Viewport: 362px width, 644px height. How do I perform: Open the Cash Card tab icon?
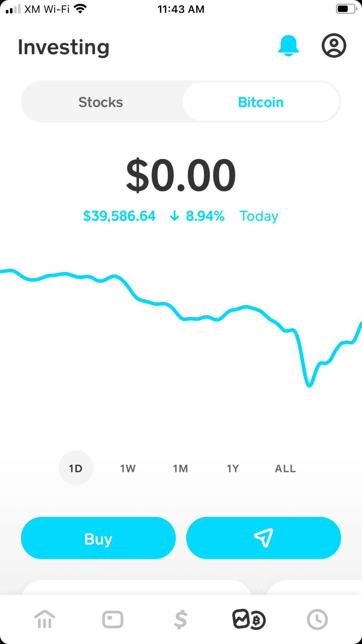(x=112, y=620)
